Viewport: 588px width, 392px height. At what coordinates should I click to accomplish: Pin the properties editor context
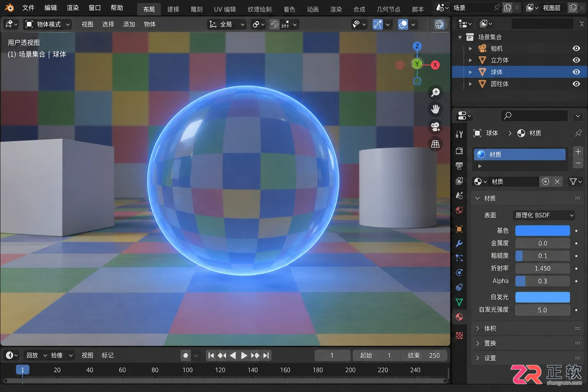tap(578, 133)
